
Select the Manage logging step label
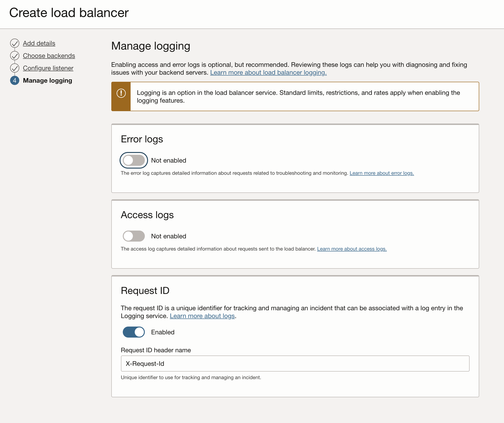coord(48,80)
